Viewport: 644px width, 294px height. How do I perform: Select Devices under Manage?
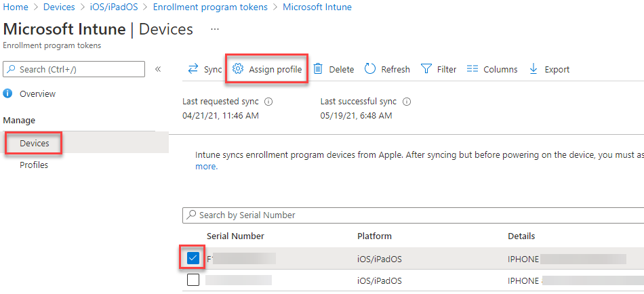(35, 144)
